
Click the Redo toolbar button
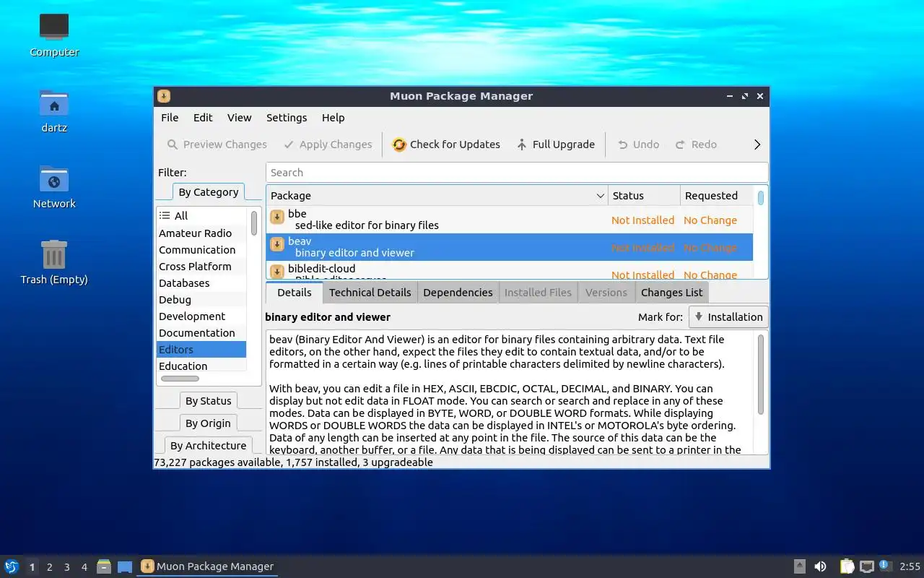[x=696, y=144]
